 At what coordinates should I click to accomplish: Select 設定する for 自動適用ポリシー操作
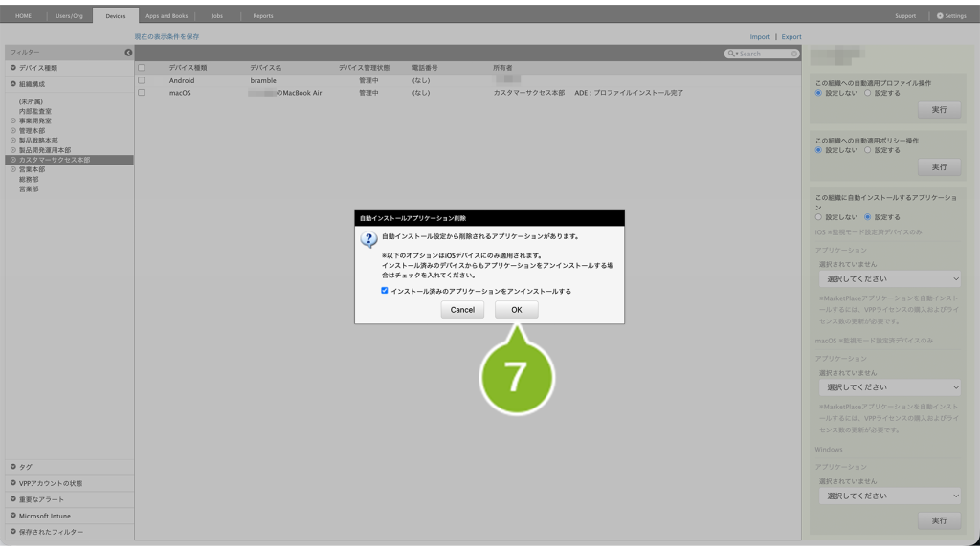coord(867,150)
